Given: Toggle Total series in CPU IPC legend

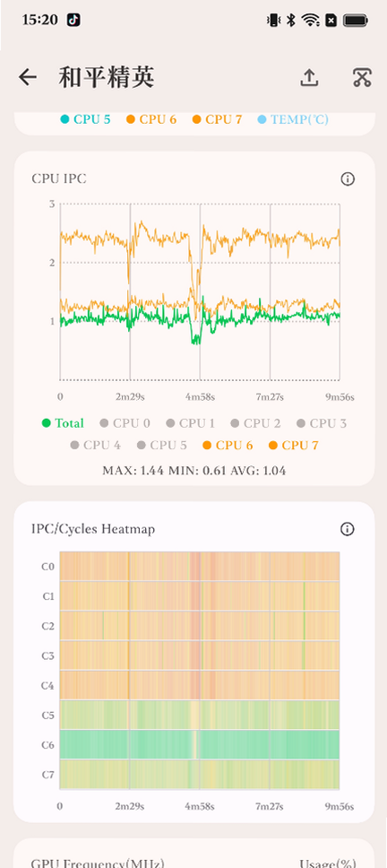Looking at the screenshot, I should (x=63, y=423).
